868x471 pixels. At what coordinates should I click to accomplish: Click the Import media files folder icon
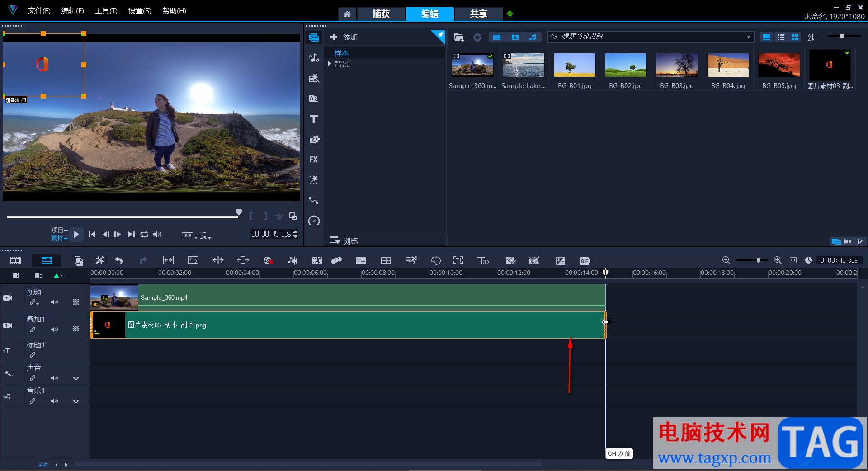click(x=459, y=38)
